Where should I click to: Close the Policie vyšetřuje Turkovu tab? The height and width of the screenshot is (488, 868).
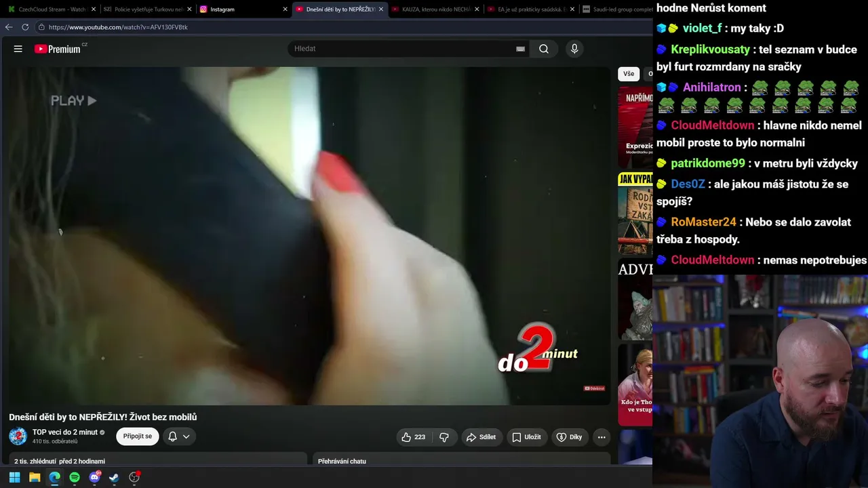tap(189, 9)
